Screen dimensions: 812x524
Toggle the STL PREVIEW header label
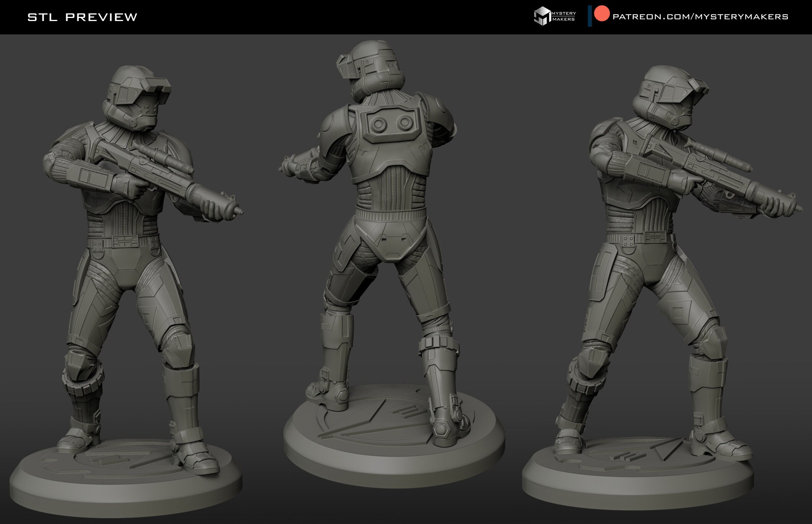tap(82, 16)
